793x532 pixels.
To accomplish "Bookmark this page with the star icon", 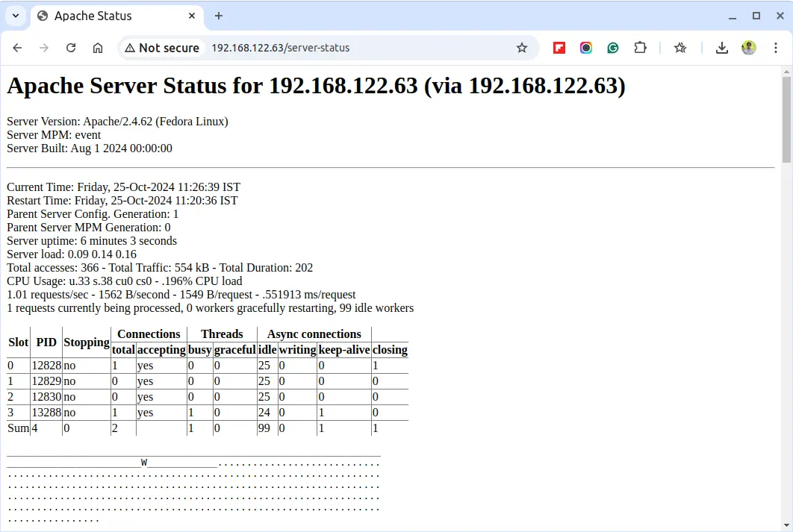I will pyautogui.click(x=522, y=47).
